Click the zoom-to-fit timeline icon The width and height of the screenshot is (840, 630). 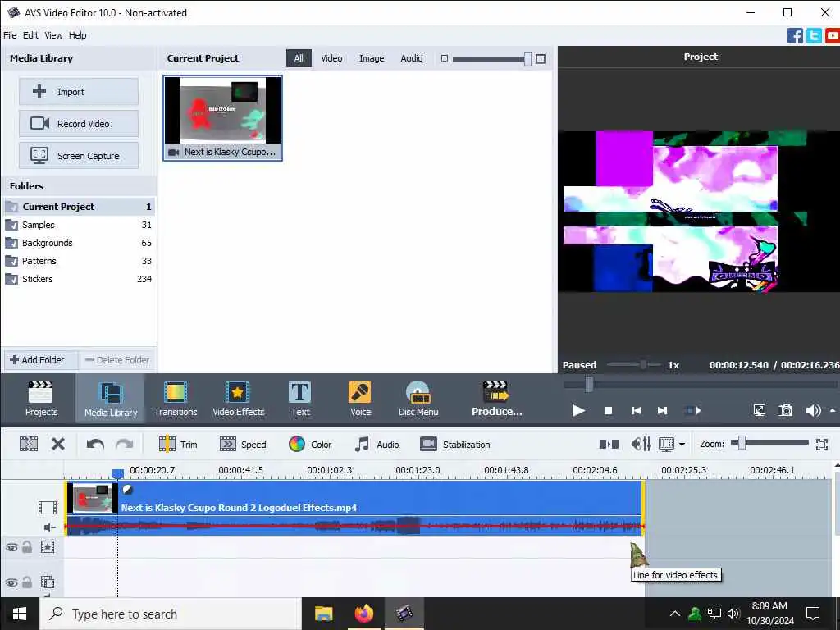tap(822, 444)
